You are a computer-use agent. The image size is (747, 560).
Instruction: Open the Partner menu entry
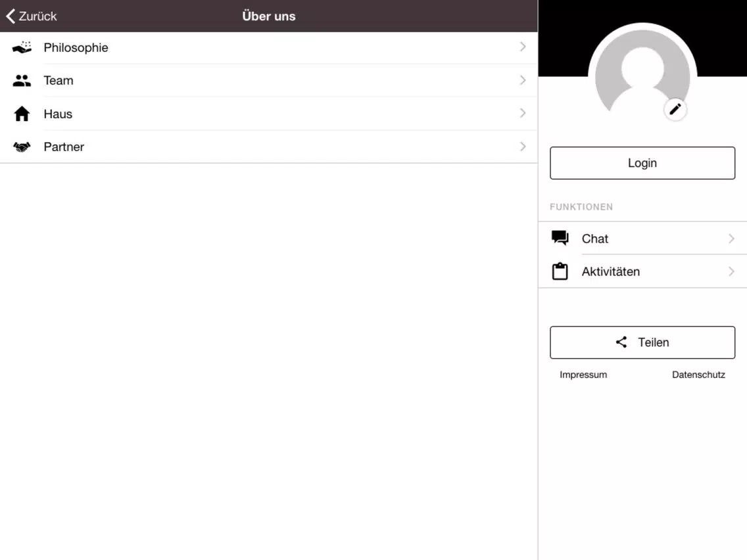pos(269,147)
